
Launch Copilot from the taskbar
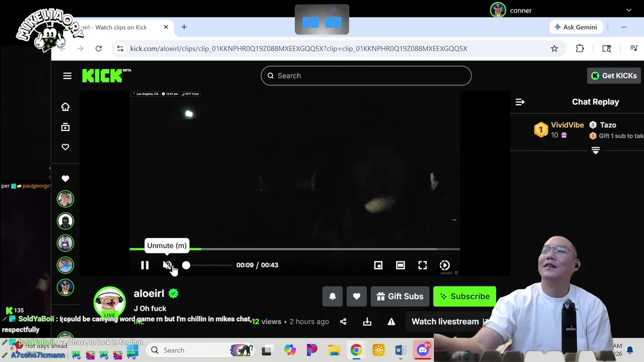pyautogui.click(x=290, y=350)
